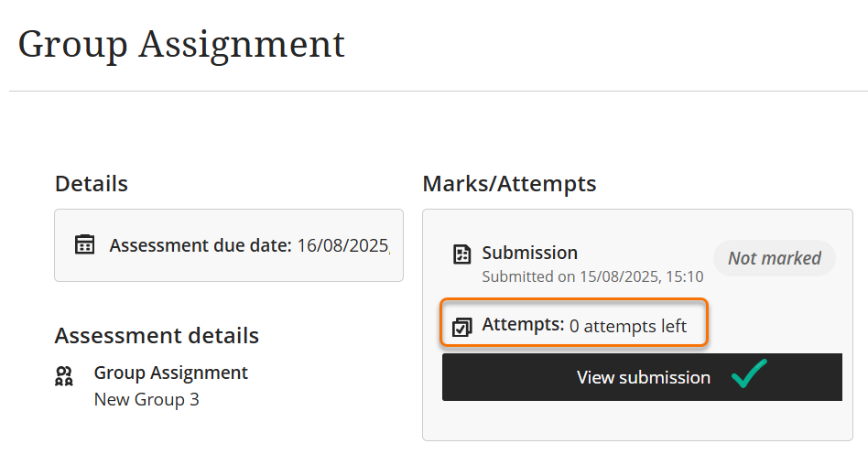Click the calendar icon beside Assessment due date
Viewport: 868px width, 465px height.
click(x=84, y=245)
